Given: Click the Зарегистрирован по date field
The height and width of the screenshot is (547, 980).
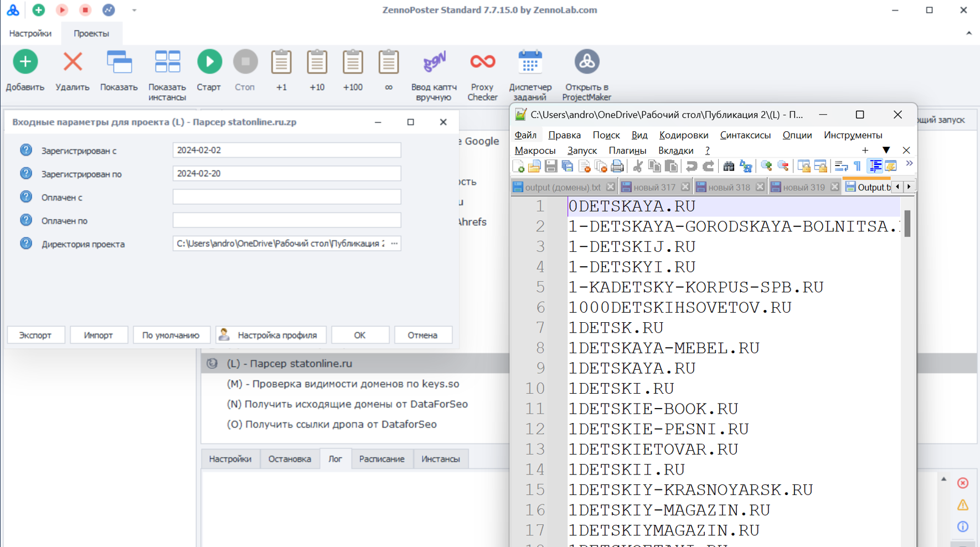Looking at the screenshot, I should [287, 173].
